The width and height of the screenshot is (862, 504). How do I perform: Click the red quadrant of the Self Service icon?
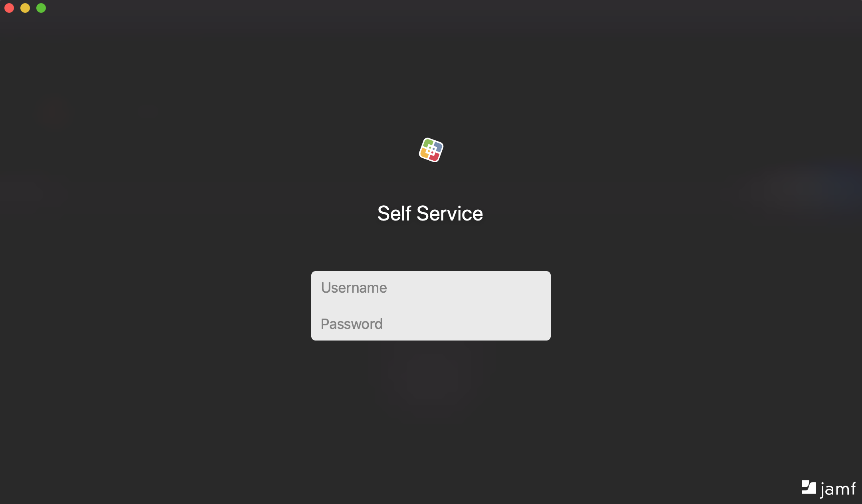point(435,157)
